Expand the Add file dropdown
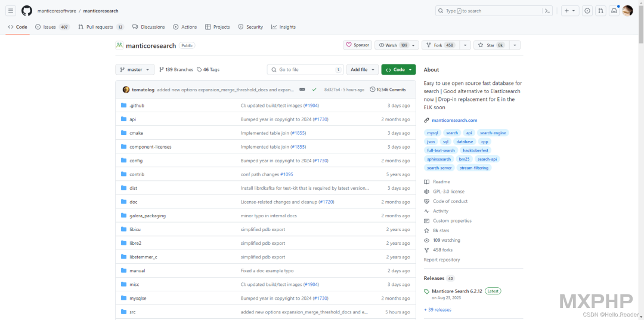 (x=363, y=69)
